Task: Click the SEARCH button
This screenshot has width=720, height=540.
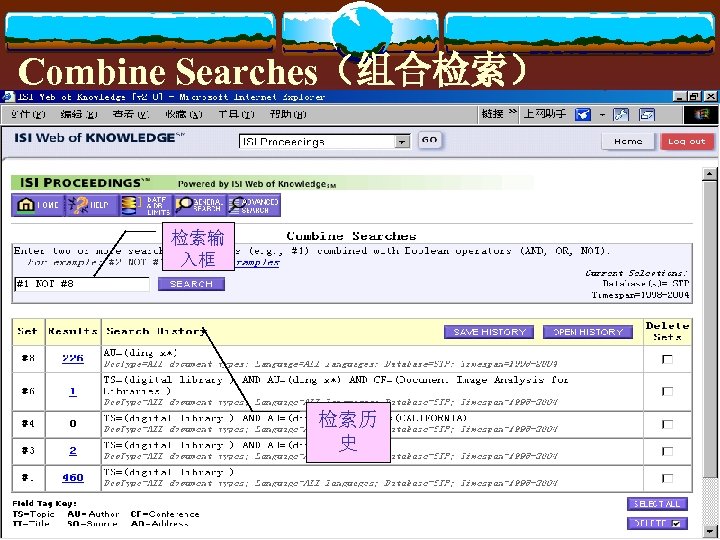Action: pyautogui.click(x=191, y=284)
